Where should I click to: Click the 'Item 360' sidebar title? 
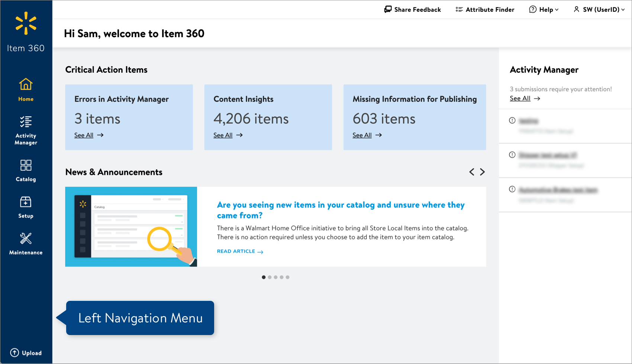[x=26, y=48]
